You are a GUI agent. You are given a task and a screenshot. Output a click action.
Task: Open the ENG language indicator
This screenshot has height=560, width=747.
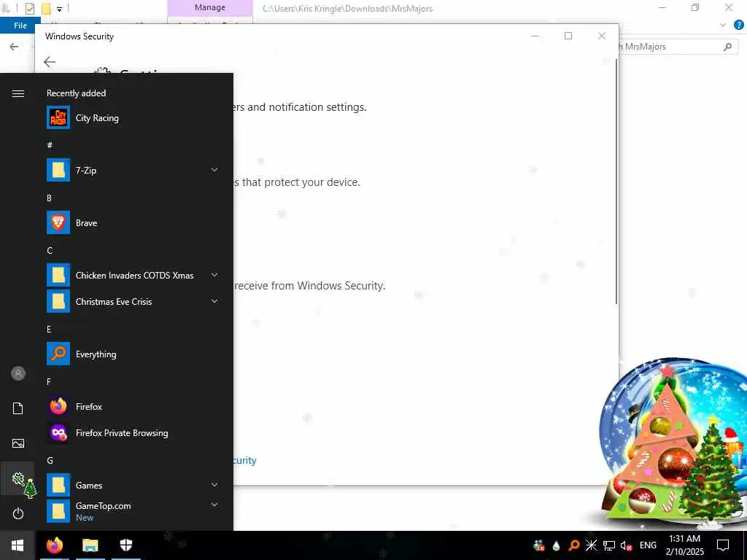pos(648,545)
